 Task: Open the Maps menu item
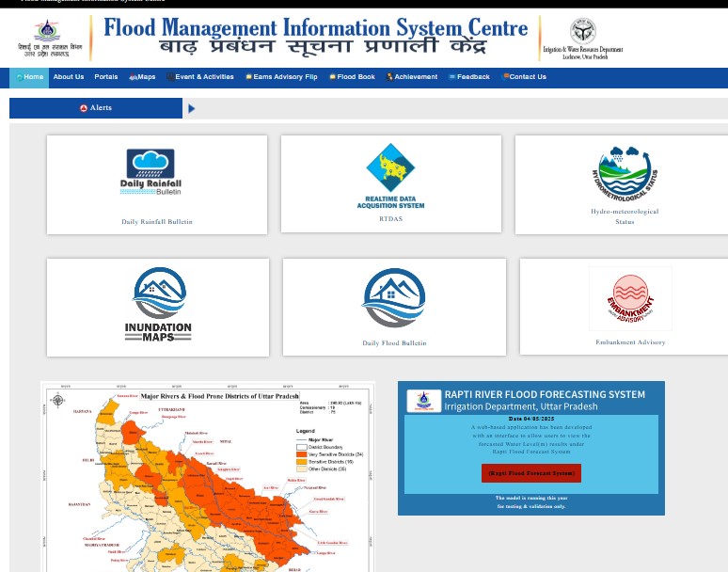142,77
